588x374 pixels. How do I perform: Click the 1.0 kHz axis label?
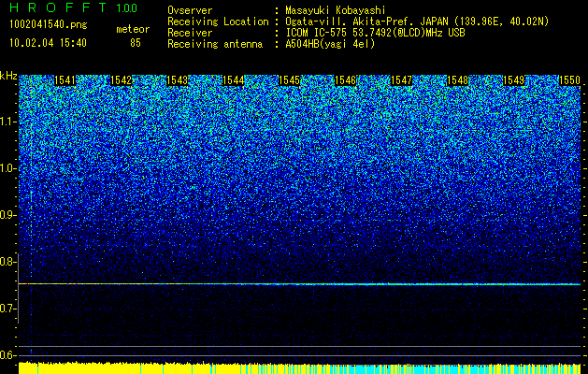point(8,168)
